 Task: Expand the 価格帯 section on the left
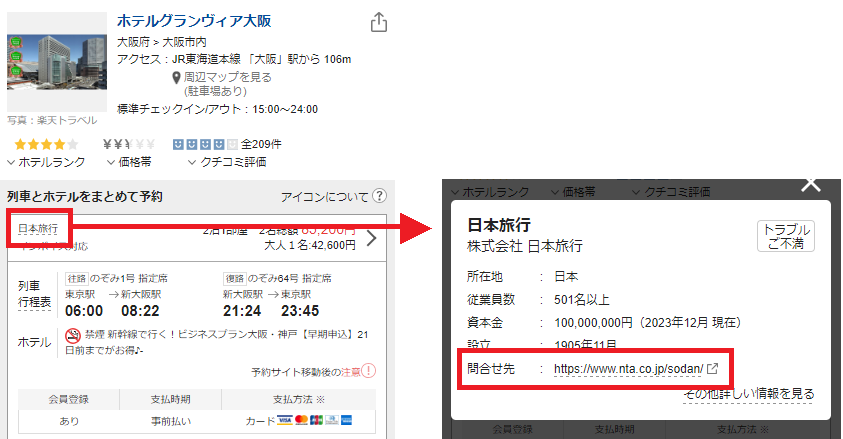click(129, 162)
